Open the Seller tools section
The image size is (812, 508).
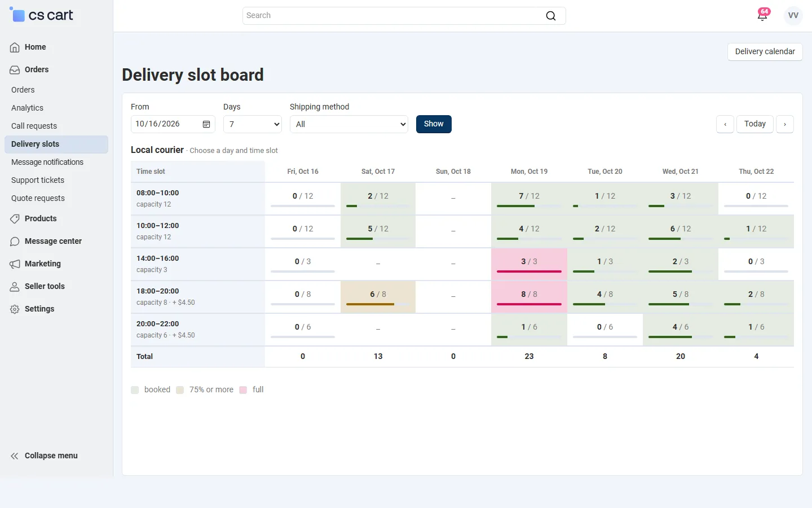[56, 286]
